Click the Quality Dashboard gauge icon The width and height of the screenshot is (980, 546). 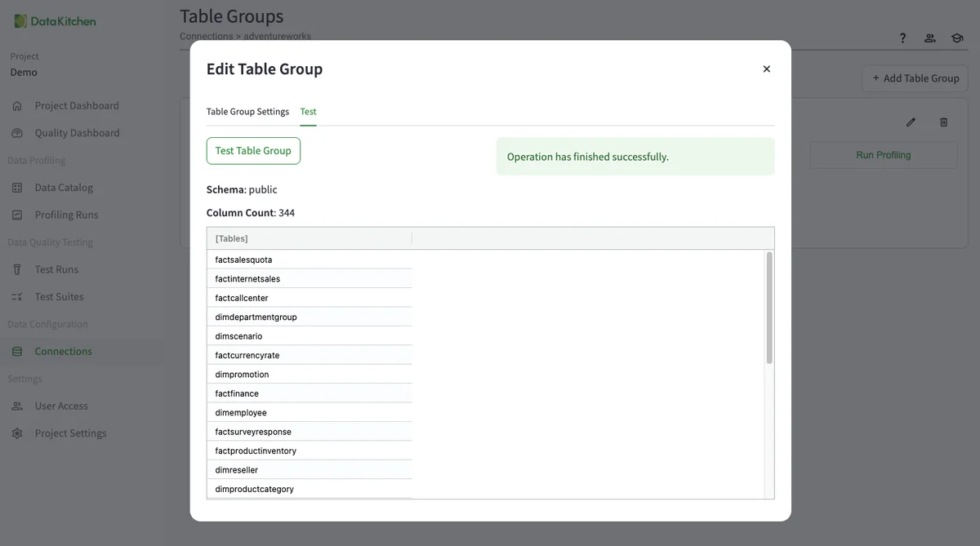click(17, 133)
